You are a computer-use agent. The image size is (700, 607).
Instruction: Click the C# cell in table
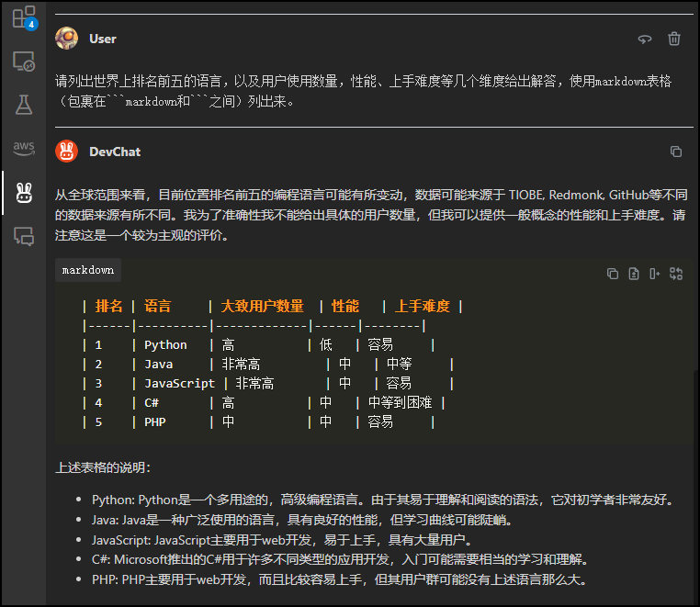point(152,403)
